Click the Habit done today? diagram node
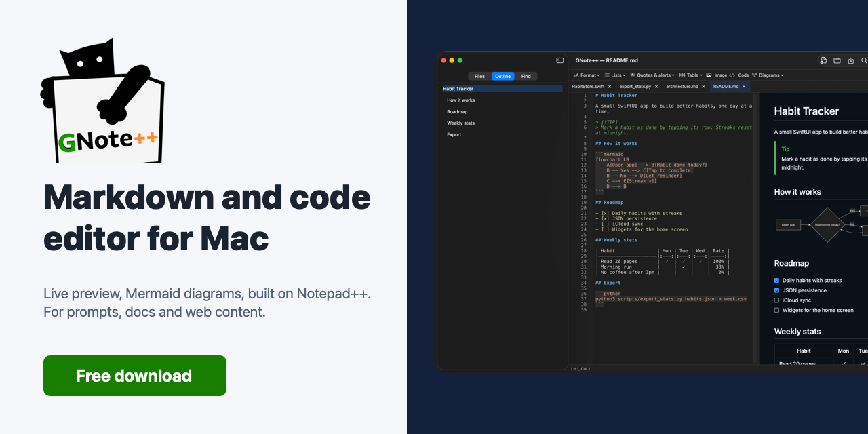Image resolution: width=868 pixels, height=434 pixels. pos(827,224)
